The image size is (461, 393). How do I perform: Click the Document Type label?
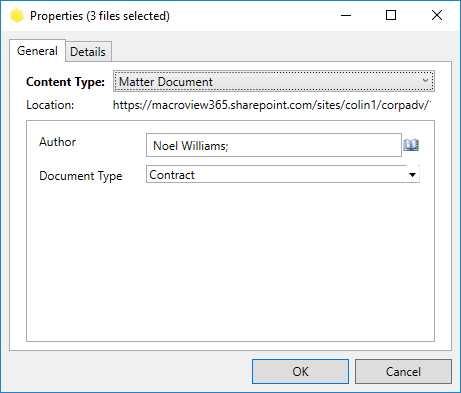coord(81,176)
